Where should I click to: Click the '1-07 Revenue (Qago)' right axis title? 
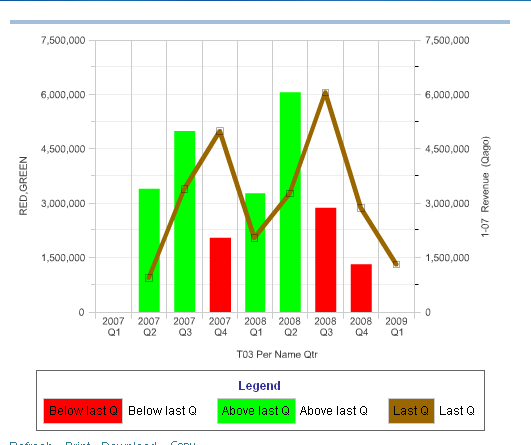coord(485,187)
